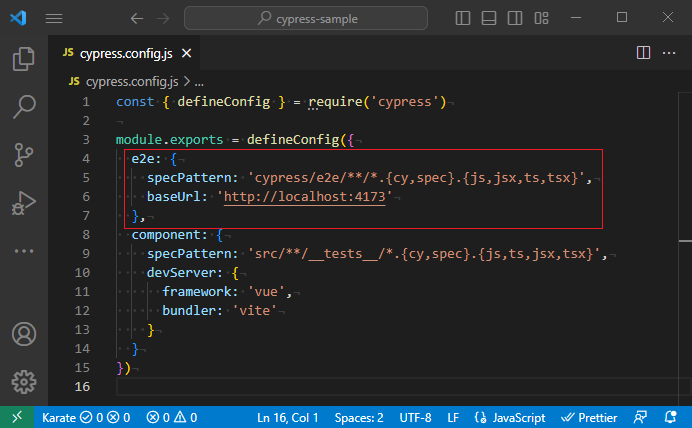Open the Manage gear icon
This screenshot has height=428, width=692.
[x=24, y=382]
